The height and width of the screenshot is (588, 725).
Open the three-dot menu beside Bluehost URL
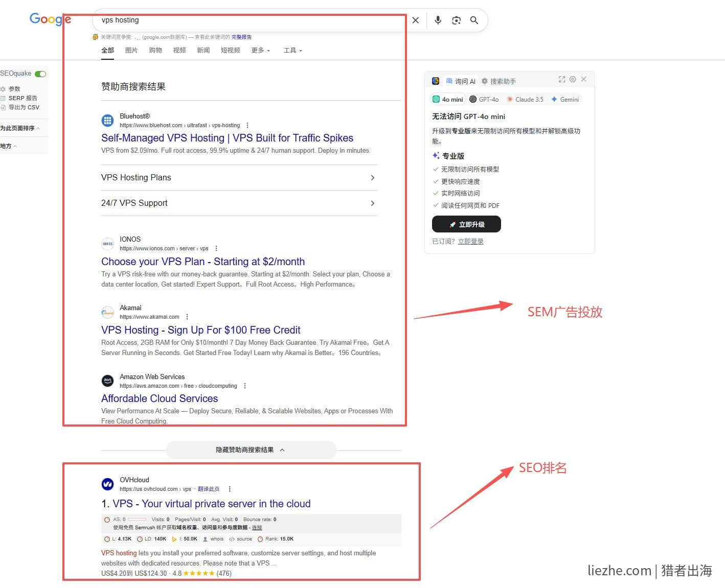247,126
